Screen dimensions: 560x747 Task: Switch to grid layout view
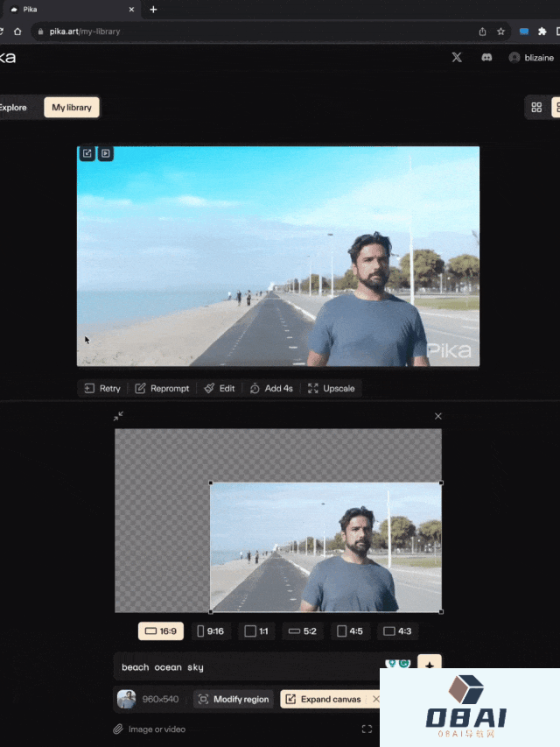[536, 108]
